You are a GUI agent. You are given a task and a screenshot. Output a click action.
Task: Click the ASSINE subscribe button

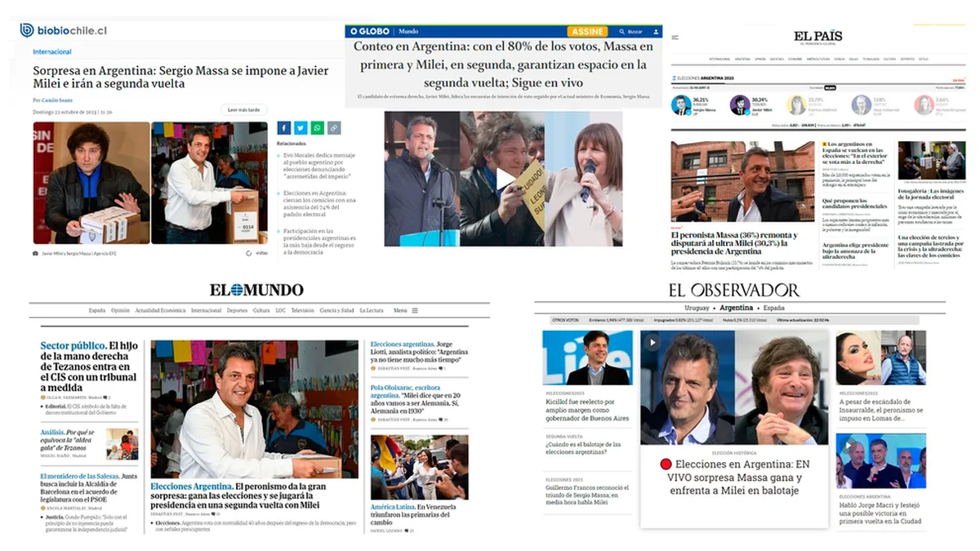coord(586,31)
